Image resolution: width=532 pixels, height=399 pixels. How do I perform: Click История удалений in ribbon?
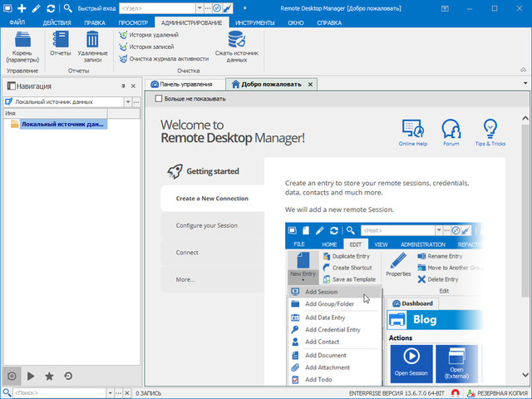[x=153, y=35]
